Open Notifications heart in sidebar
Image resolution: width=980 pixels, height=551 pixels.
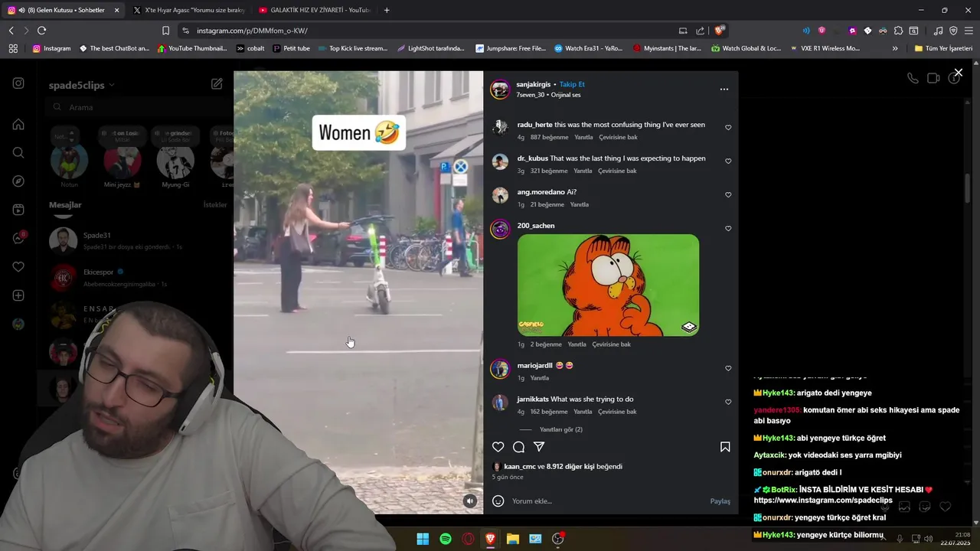18,267
